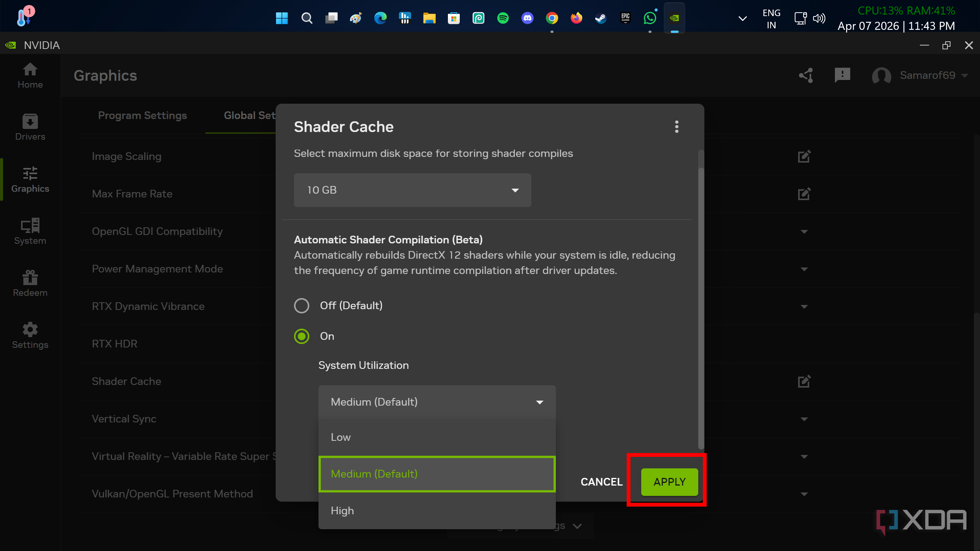Select the Graphics sidebar item
980x551 pixels.
(30, 179)
